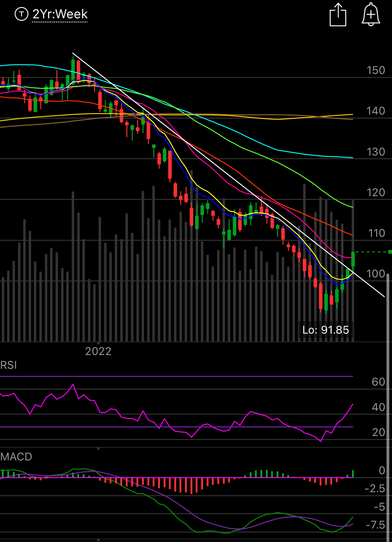The width and height of the screenshot is (392, 542).
Task: Tap the RSI 60 axis value
Action: tap(379, 382)
